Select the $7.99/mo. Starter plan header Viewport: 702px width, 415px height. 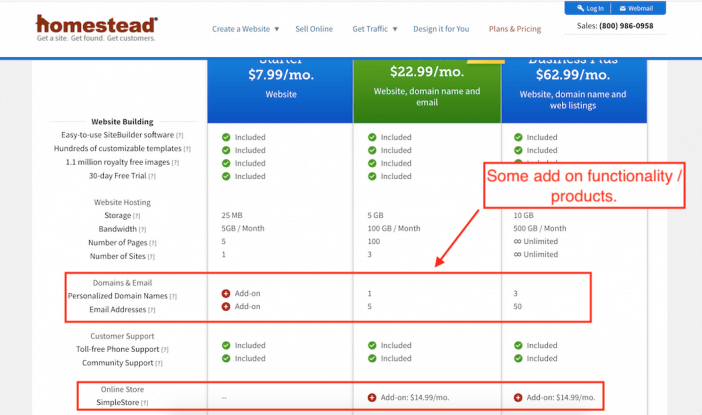pyautogui.click(x=280, y=90)
